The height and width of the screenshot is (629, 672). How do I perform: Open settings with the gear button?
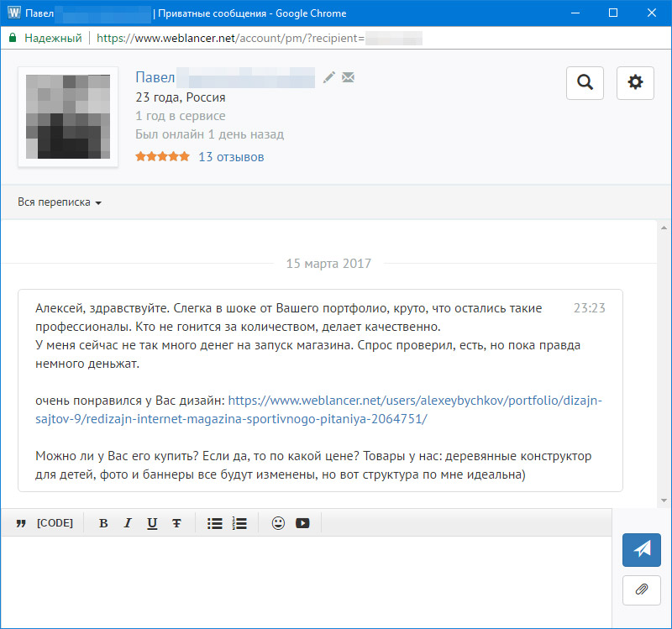tap(635, 82)
